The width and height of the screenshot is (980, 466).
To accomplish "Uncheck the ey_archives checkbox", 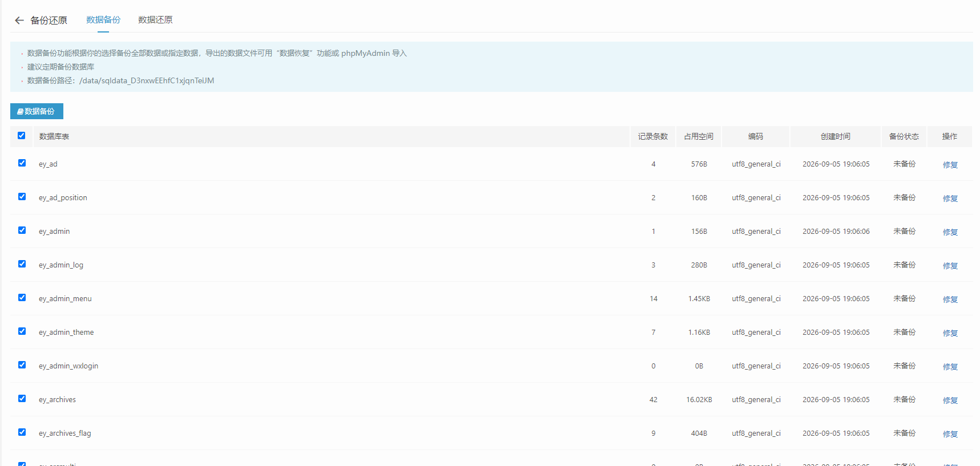I will click(22, 399).
